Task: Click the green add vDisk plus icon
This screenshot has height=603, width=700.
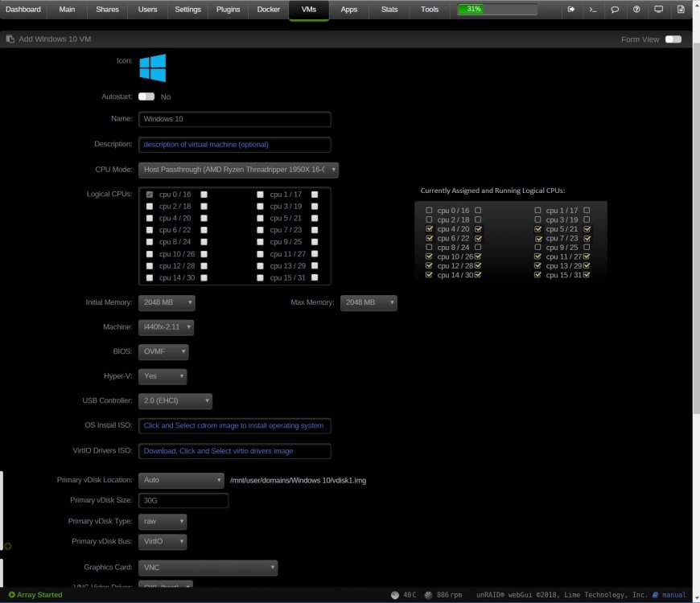Action: click(x=8, y=546)
